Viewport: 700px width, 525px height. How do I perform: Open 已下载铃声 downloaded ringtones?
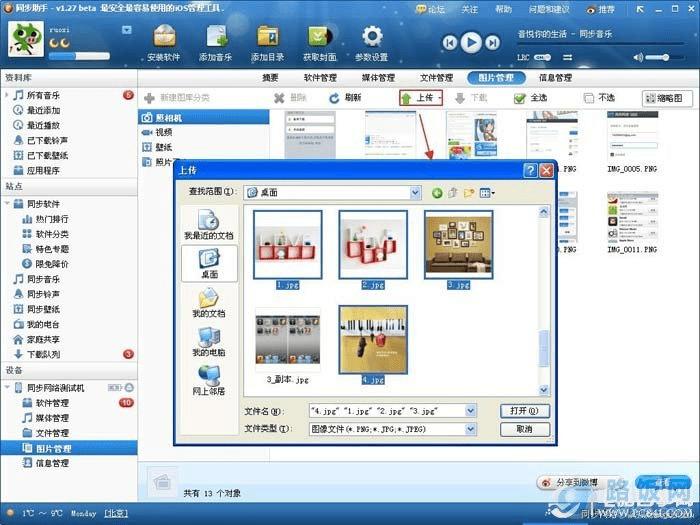click(47, 140)
